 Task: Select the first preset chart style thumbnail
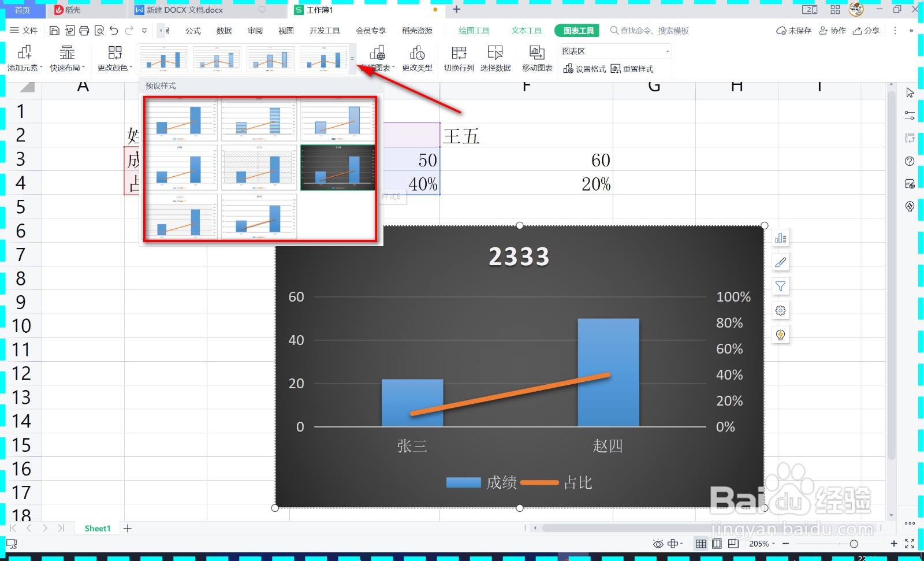coord(181,119)
